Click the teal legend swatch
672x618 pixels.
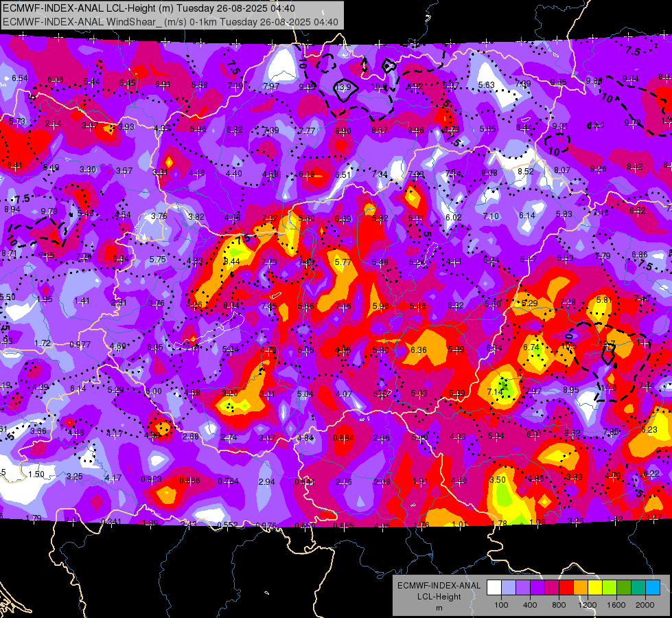pyautogui.click(x=638, y=588)
